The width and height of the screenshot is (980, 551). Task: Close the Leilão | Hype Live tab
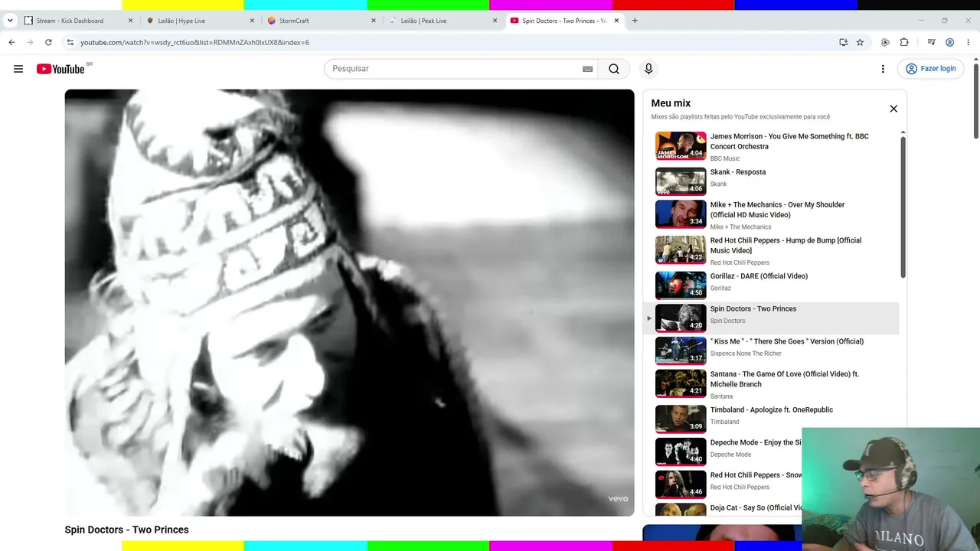[x=252, y=21]
